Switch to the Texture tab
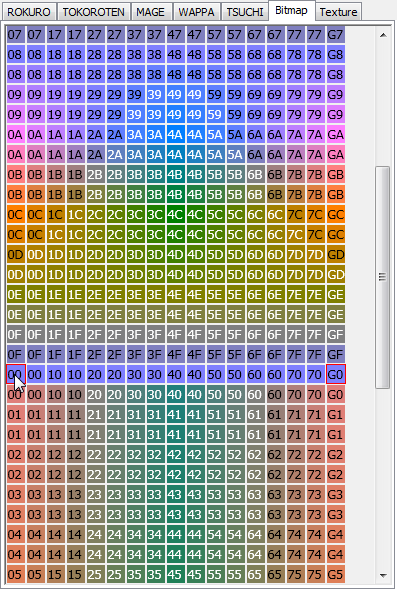 (338, 12)
